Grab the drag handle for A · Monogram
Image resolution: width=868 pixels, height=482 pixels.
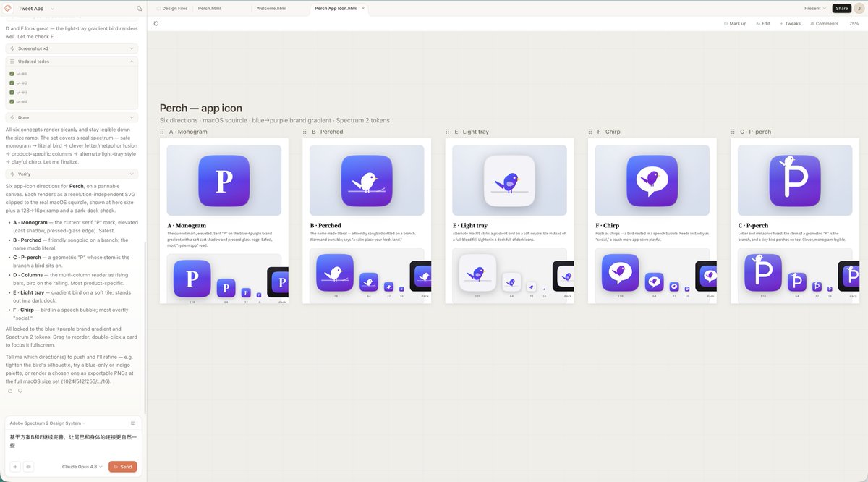[163, 132]
